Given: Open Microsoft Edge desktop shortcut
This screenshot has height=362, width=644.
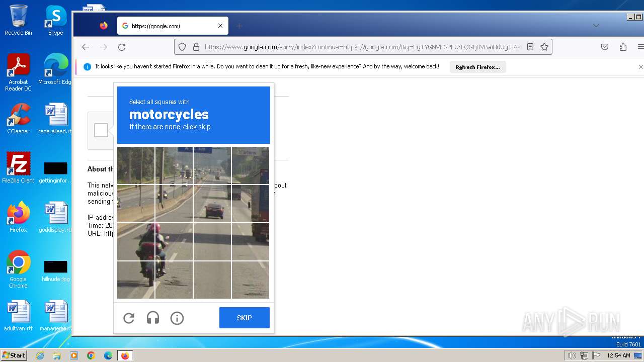Looking at the screenshot, I should click(56, 69).
